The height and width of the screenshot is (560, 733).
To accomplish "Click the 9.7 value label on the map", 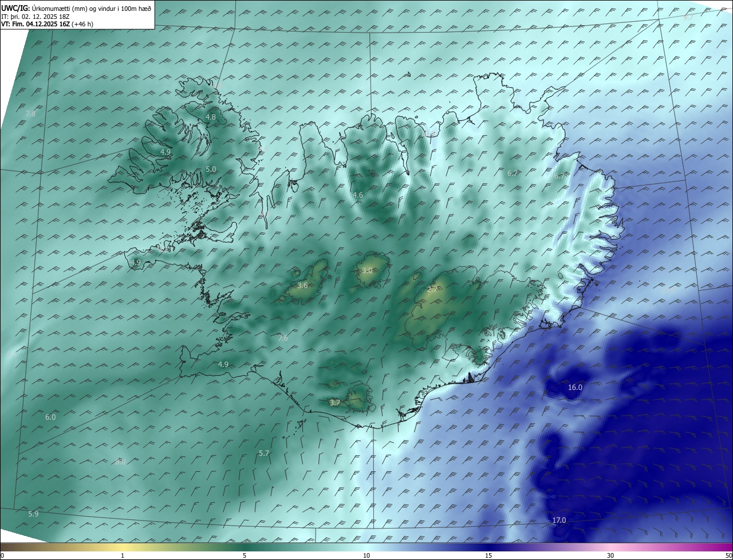I will click(x=688, y=18).
